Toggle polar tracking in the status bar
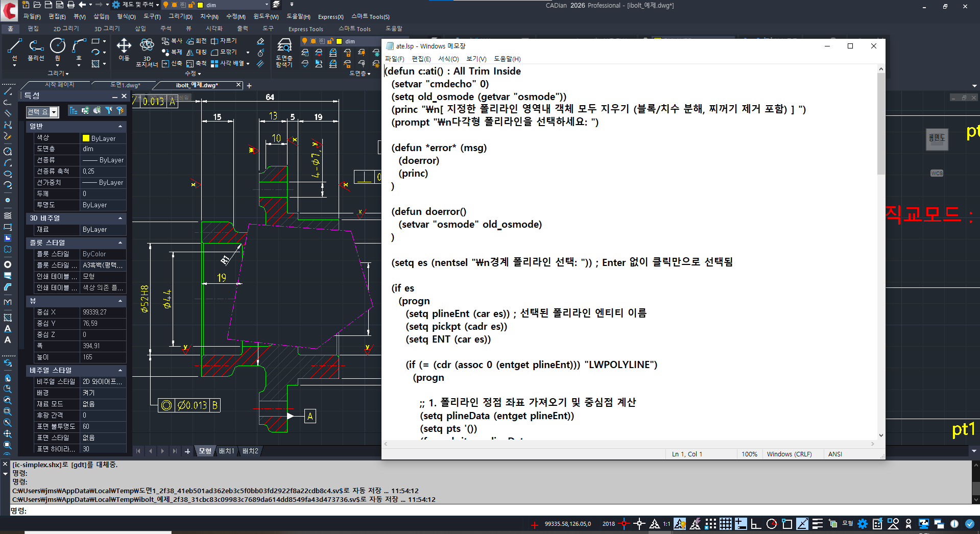This screenshot has height=534, width=980. tap(772, 524)
